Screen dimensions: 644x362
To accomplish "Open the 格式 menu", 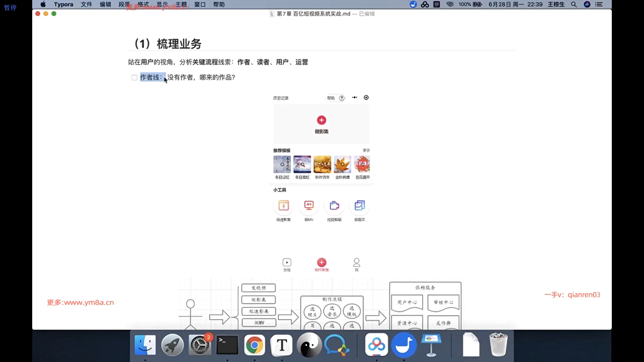I will (x=143, y=4).
